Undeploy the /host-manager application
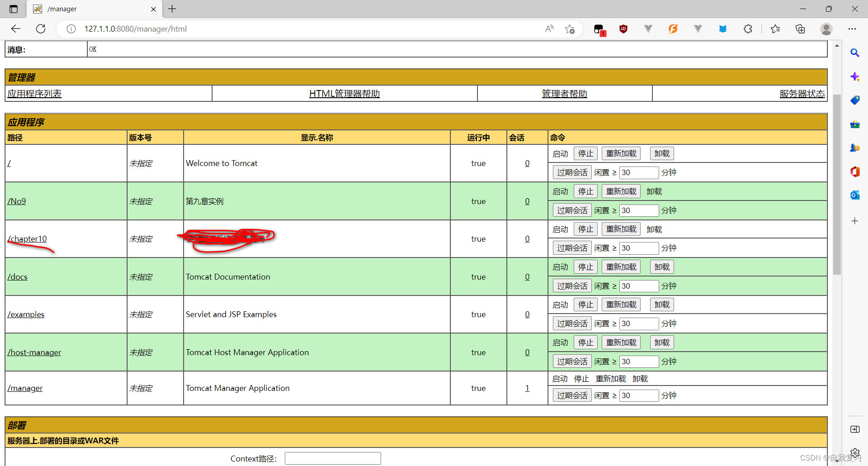The image size is (868, 466). pos(662,343)
